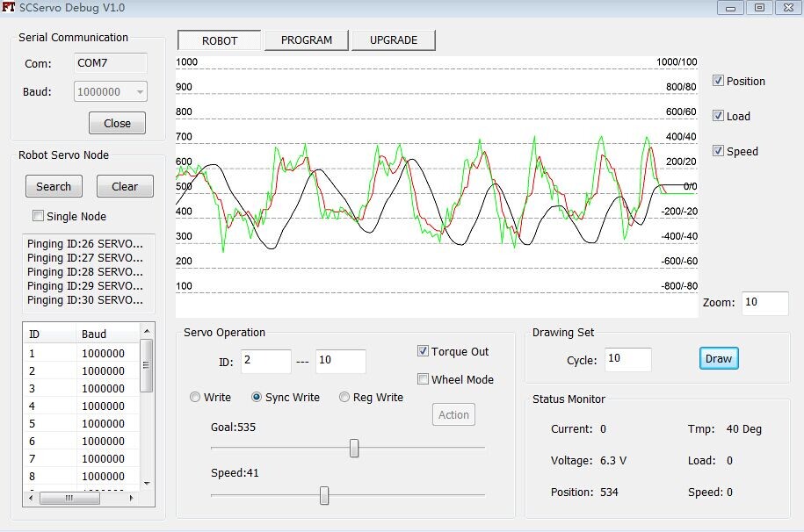Viewport: 804px width, 532px height.
Task: Click the servo list horizontal scroll left arrow
Action: tap(31, 498)
